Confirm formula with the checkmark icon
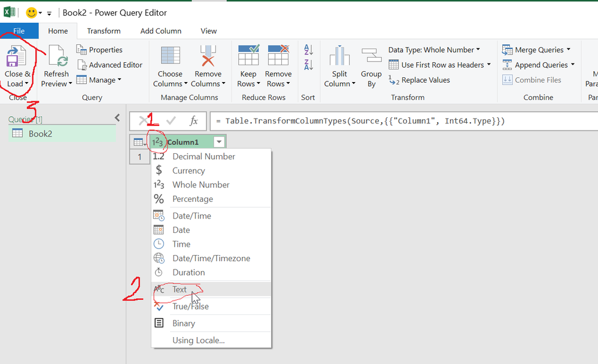Image resolution: width=598 pixels, height=364 pixels. 171,121
